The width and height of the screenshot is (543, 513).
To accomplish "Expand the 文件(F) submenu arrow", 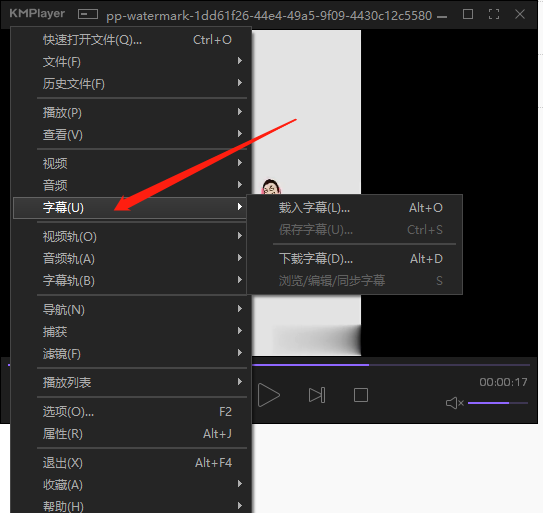I will (240, 61).
